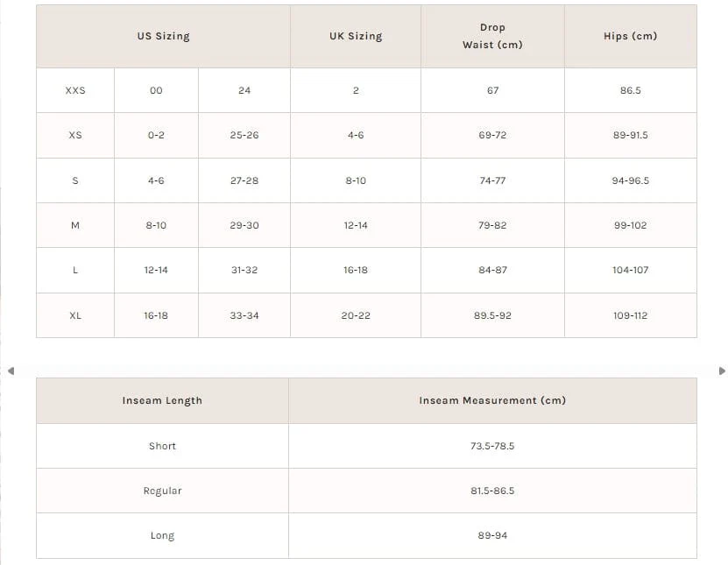This screenshot has height=565, width=728.
Task: Click the 27-28 waist cell
Action: 244,180
